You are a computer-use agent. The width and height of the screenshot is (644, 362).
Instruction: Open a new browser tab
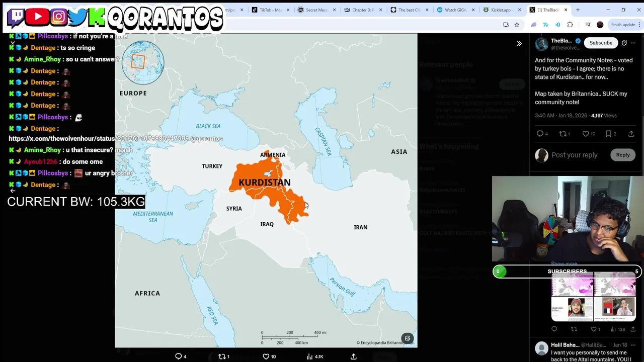pyautogui.click(x=578, y=10)
